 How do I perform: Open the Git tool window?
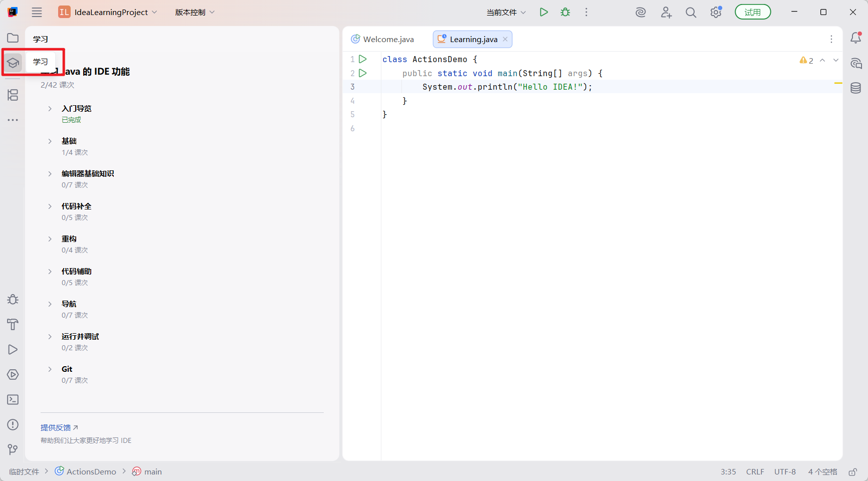coord(13,449)
